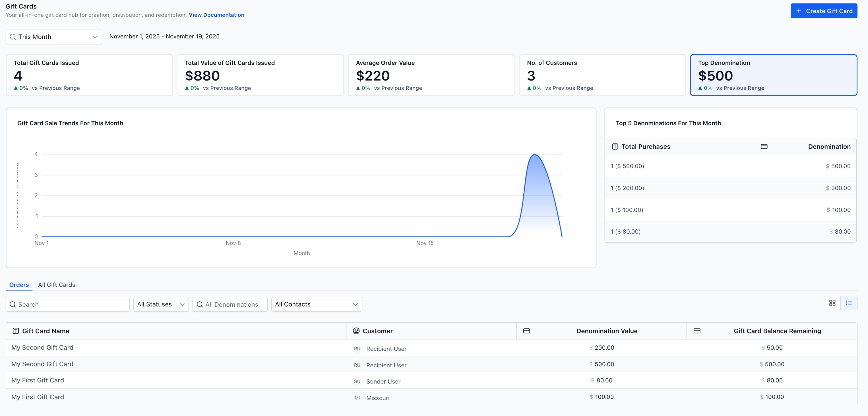Click Gift Card Balance Remaining card icon
Image resolution: width=868 pixels, height=416 pixels.
click(697, 331)
